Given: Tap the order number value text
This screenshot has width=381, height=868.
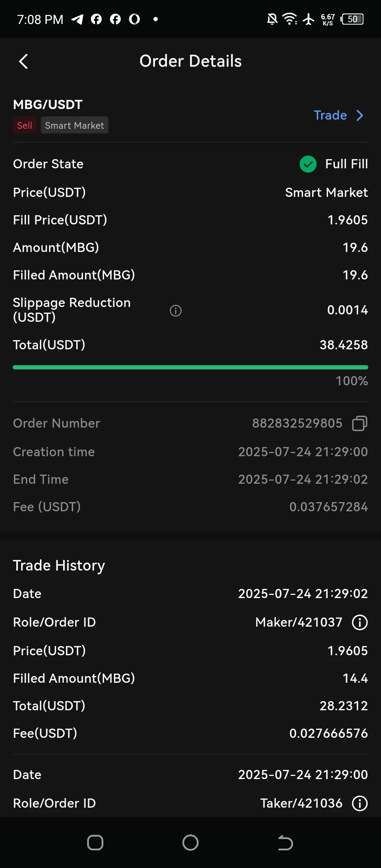Looking at the screenshot, I should pyautogui.click(x=297, y=423).
